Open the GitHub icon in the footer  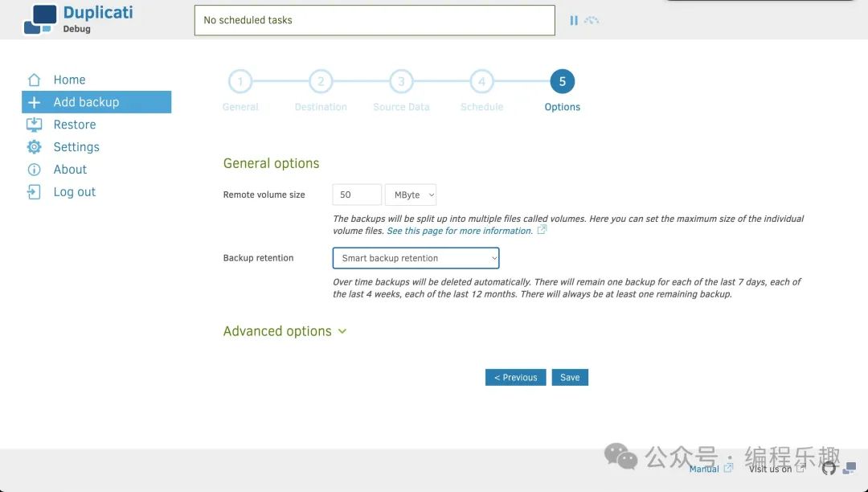[x=829, y=469]
